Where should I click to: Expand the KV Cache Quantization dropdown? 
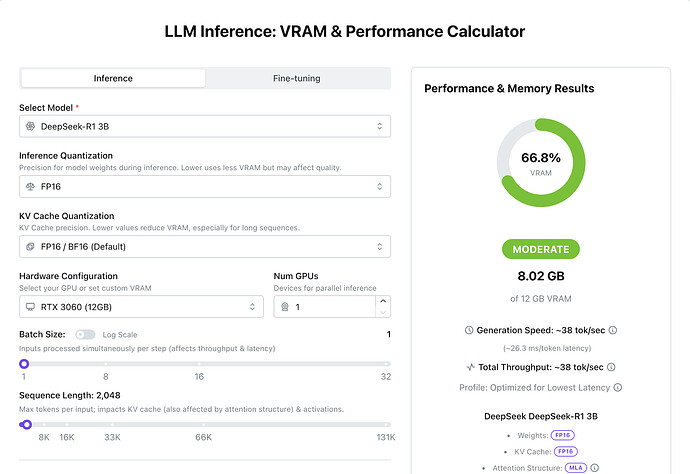tap(204, 246)
